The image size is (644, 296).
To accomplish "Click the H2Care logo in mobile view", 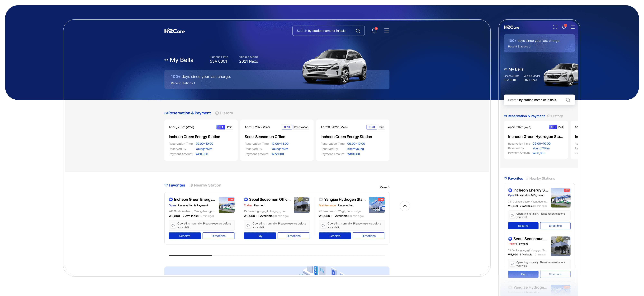I will coord(511,27).
